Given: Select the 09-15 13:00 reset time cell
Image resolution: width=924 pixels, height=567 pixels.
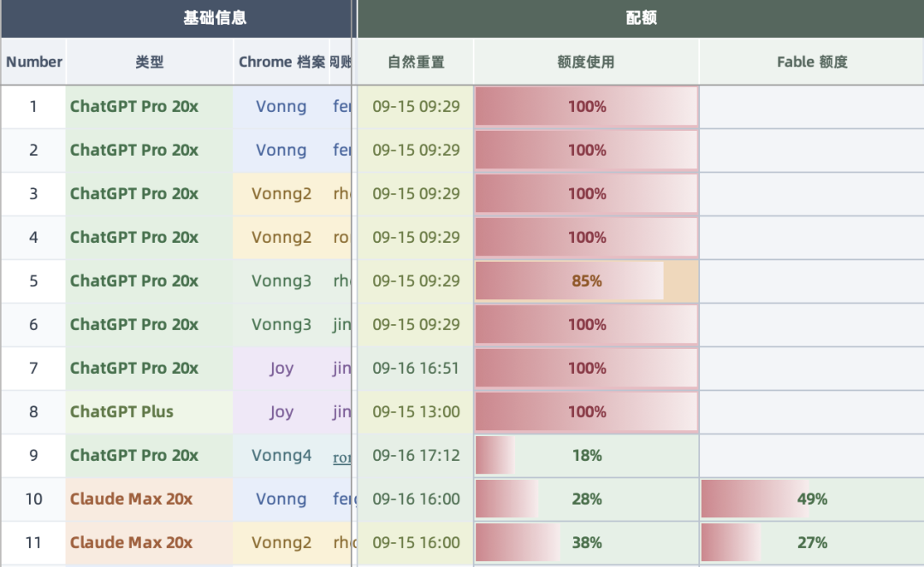Looking at the screenshot, I should click(x=416, y=411).
